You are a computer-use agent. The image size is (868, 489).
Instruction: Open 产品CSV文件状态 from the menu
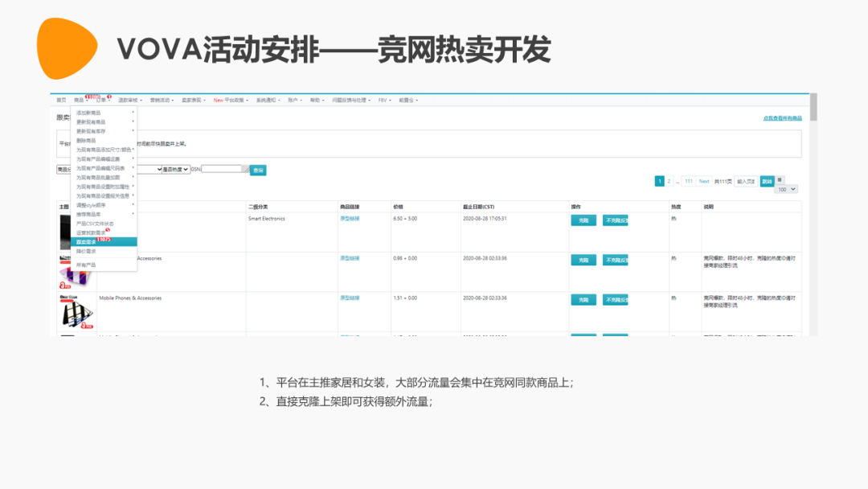[x=104, y=224]
